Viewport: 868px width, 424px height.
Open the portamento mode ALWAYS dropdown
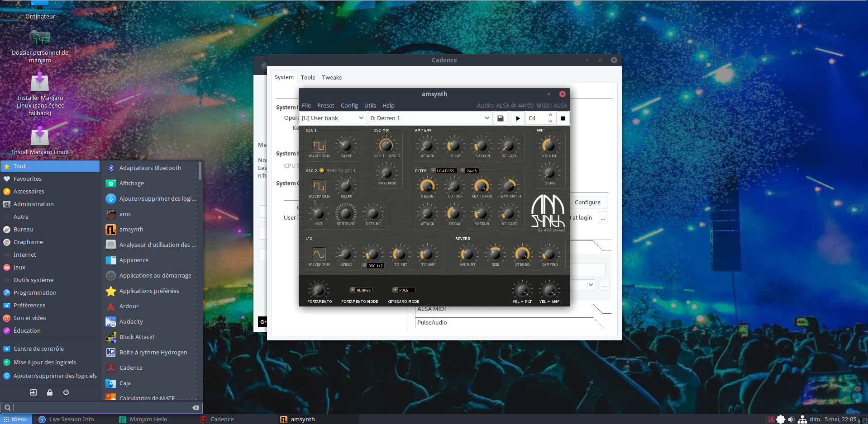pyautogui.click(x=361, y=290)
